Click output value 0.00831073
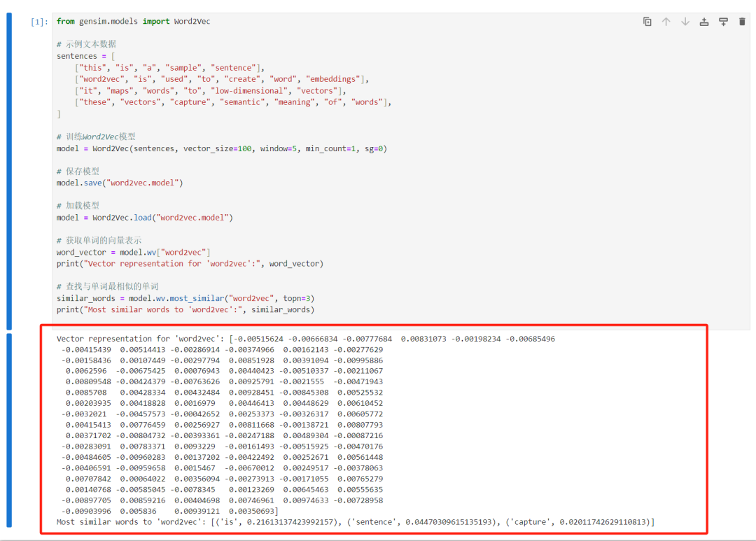The width and height of the screenshot is (756, 541). pos(423,339)
